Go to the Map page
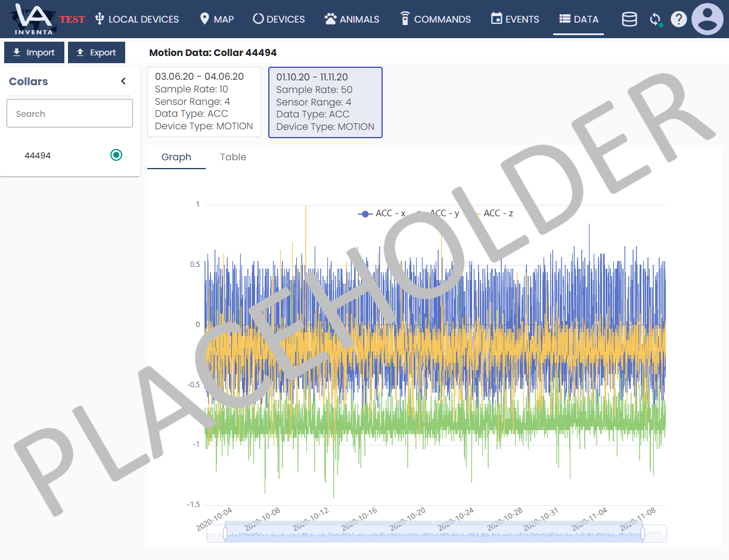The height and width of the screenshot is (560, 729). pyautogui.click(x=216, y=19)
